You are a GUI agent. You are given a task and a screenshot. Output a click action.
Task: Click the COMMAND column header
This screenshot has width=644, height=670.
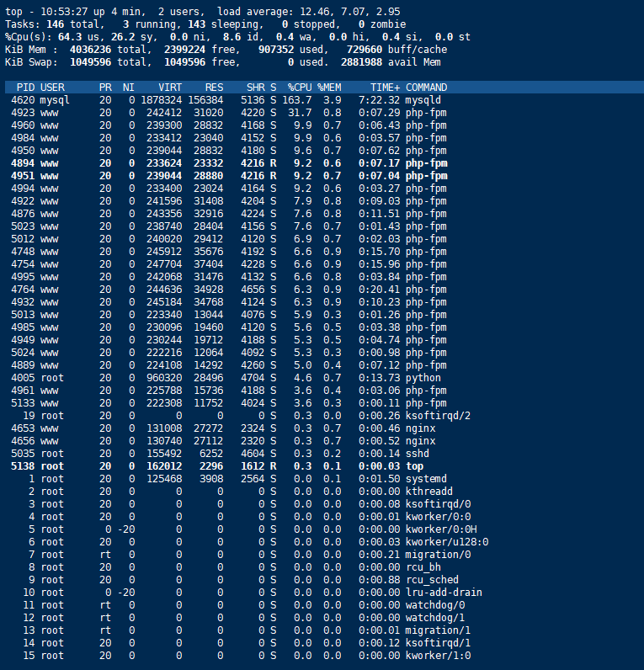point(427,88)
